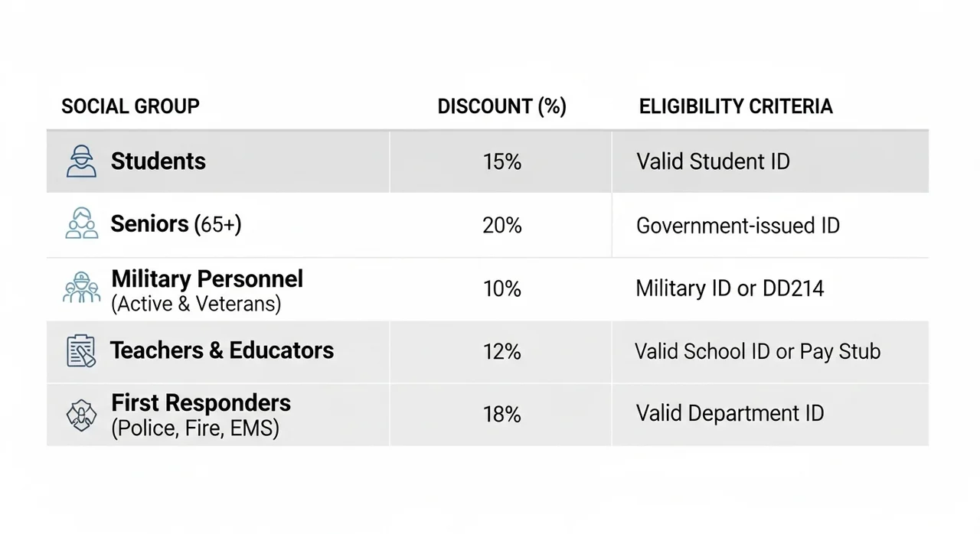This screenshot has height=534, width=980.
Task: Click the Teachers clipboard pencil icon
Action: [81, 351]
